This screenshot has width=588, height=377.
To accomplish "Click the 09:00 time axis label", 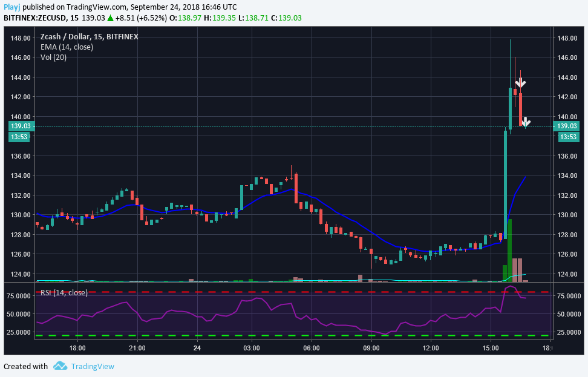I will pos(371,348).
